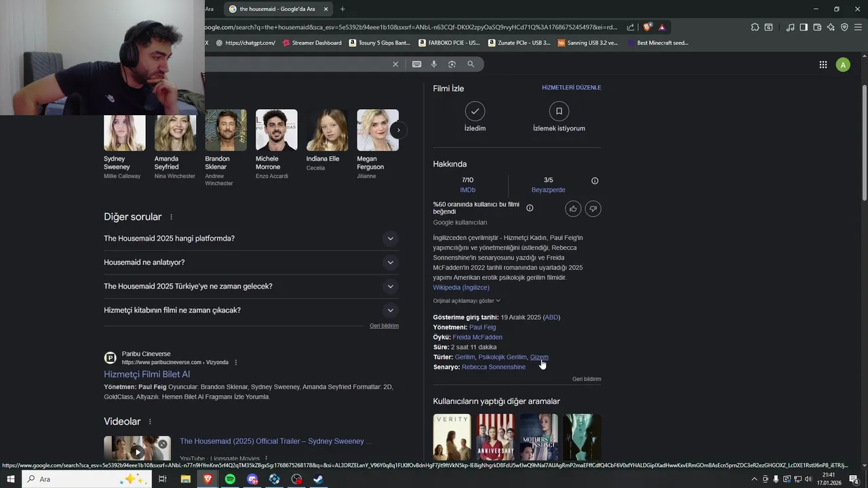868x488 pixels.
Task: Expand 'Hizmetçi kitabının filmi ne zaman çıkacak?'
Action: 251,310
